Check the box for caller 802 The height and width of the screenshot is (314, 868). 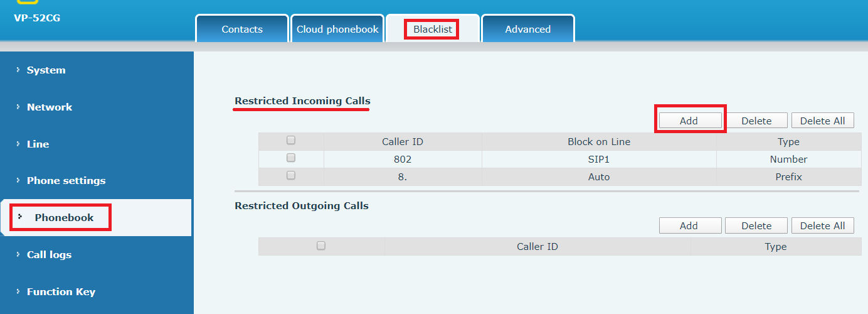tap(291, 158)
